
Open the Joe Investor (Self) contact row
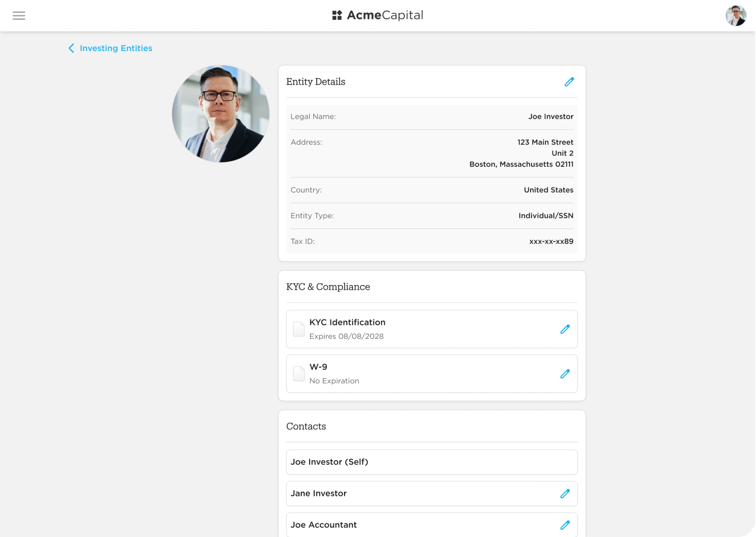click(432, 462)
